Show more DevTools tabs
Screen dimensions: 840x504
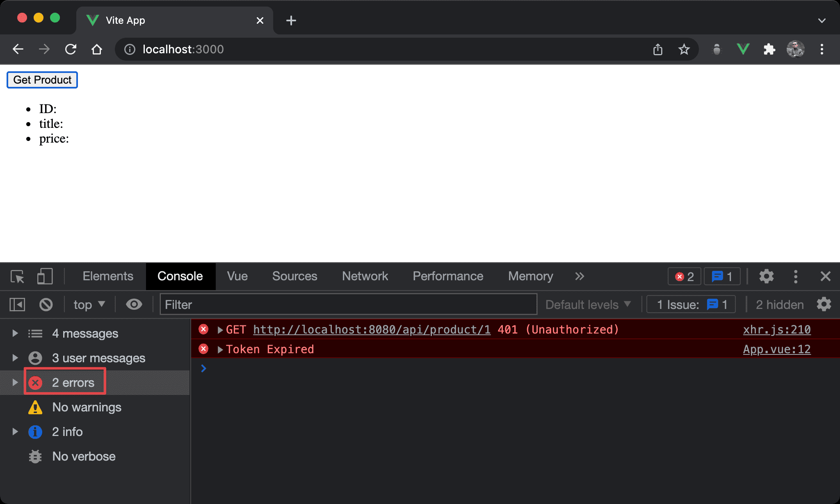coord(580,276)
